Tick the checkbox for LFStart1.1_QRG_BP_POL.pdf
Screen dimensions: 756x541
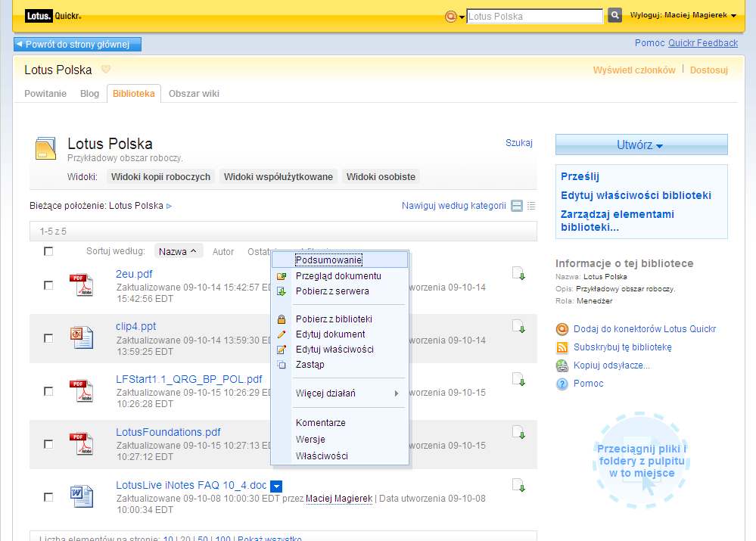48,391
